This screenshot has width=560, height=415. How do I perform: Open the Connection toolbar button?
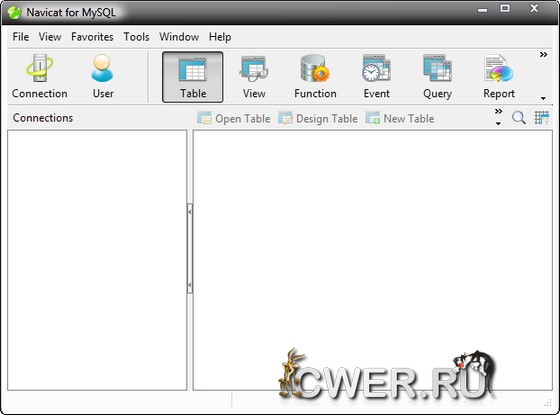coord(40,77)
